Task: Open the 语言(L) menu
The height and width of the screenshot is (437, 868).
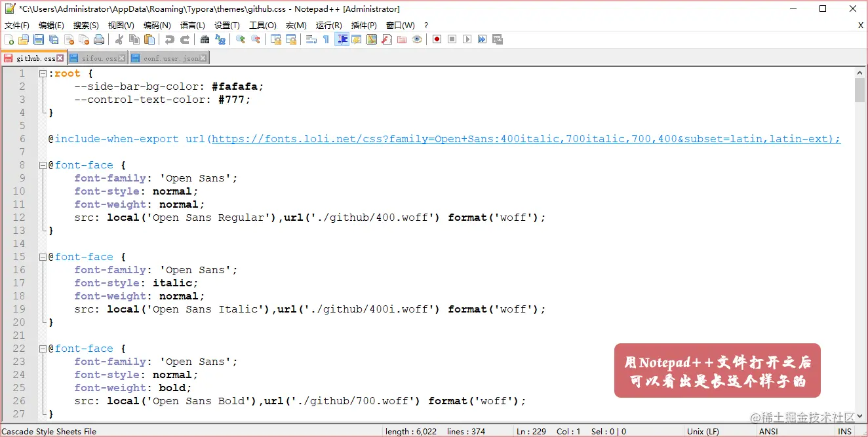Action: point(191,25)
